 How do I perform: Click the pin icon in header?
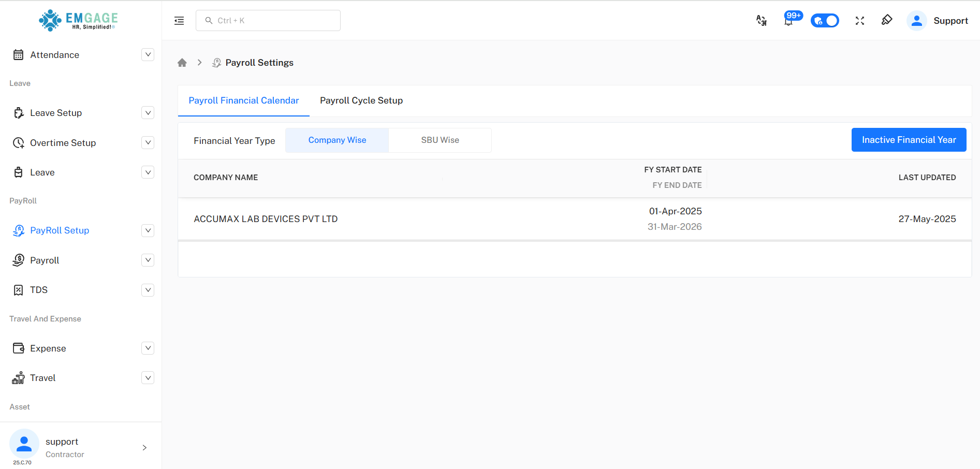[887, 20]
